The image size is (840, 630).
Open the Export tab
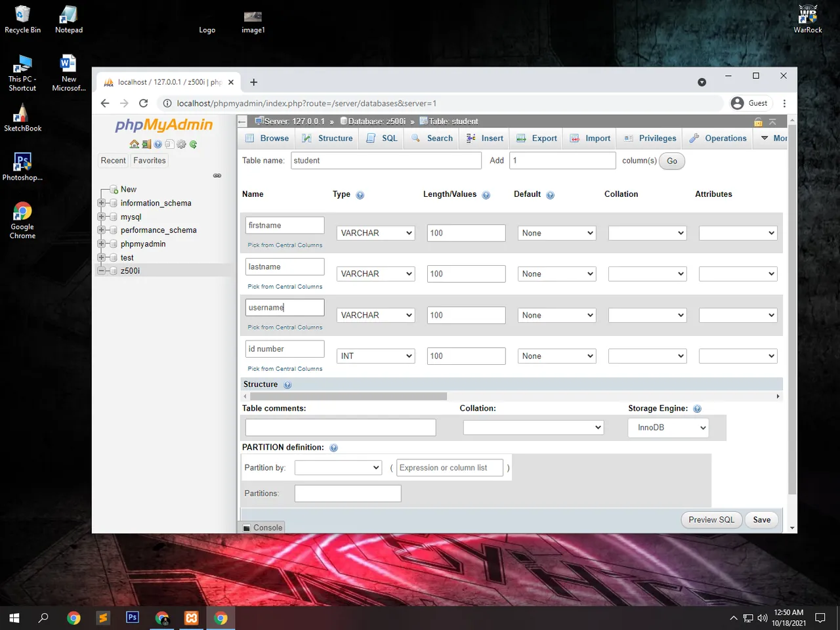click(537, 138)
